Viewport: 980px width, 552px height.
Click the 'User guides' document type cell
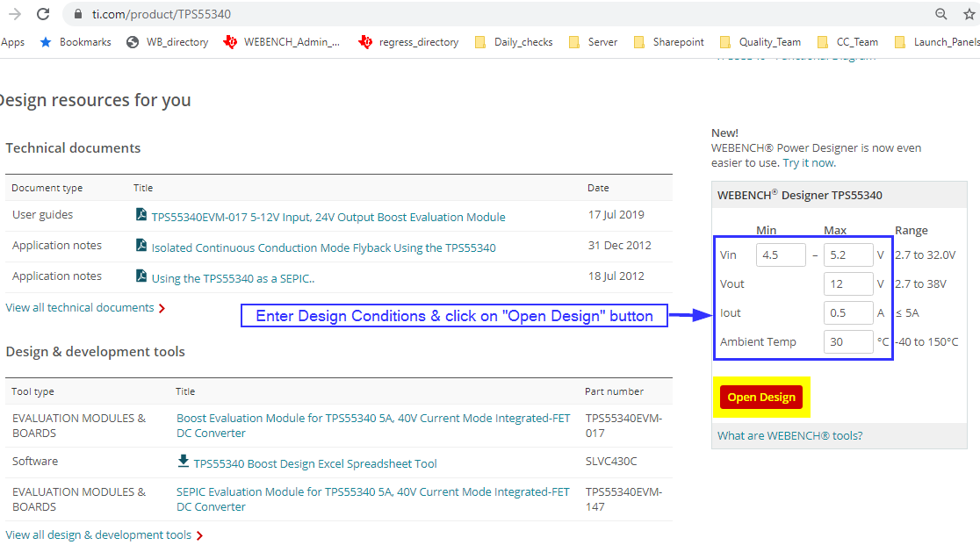42,215
